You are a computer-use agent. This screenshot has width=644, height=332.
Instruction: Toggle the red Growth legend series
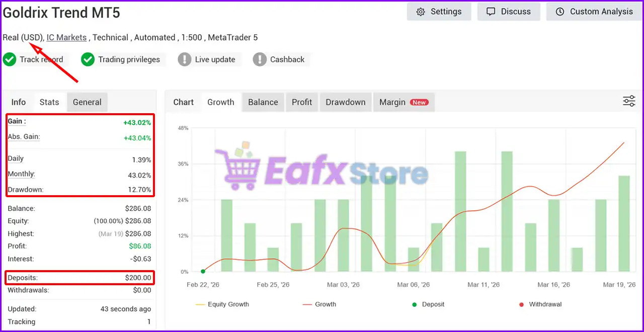[319, 304]
